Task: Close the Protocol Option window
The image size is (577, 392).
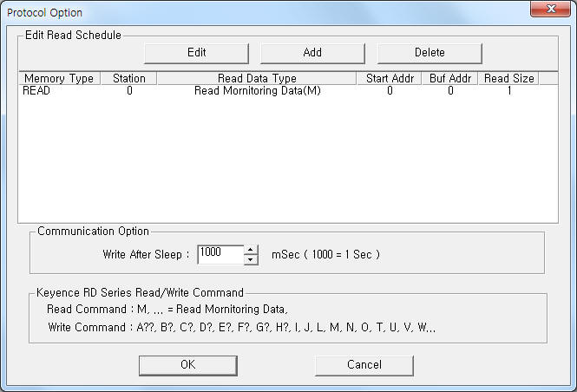Action: 550,9
